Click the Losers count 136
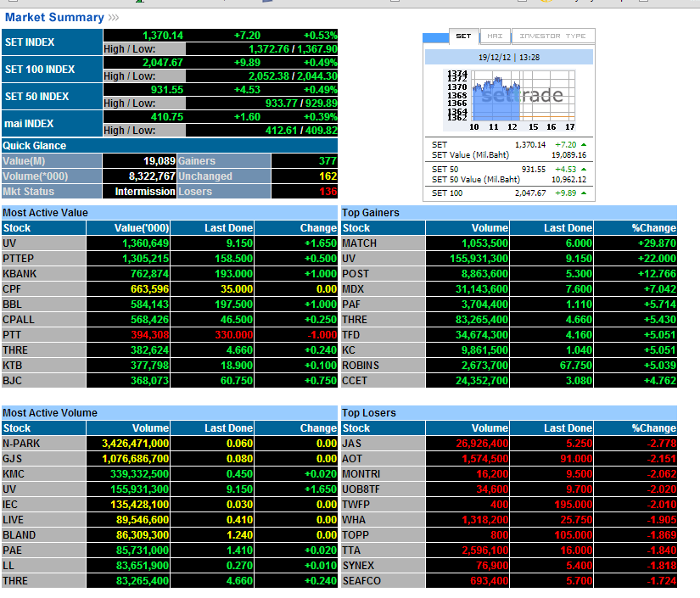 tap(328, 192)
